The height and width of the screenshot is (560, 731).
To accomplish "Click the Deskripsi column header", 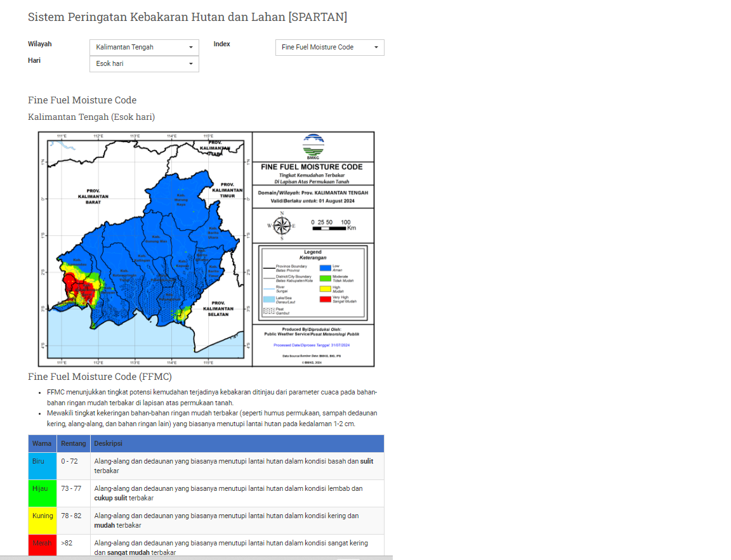I will [237, 443].
